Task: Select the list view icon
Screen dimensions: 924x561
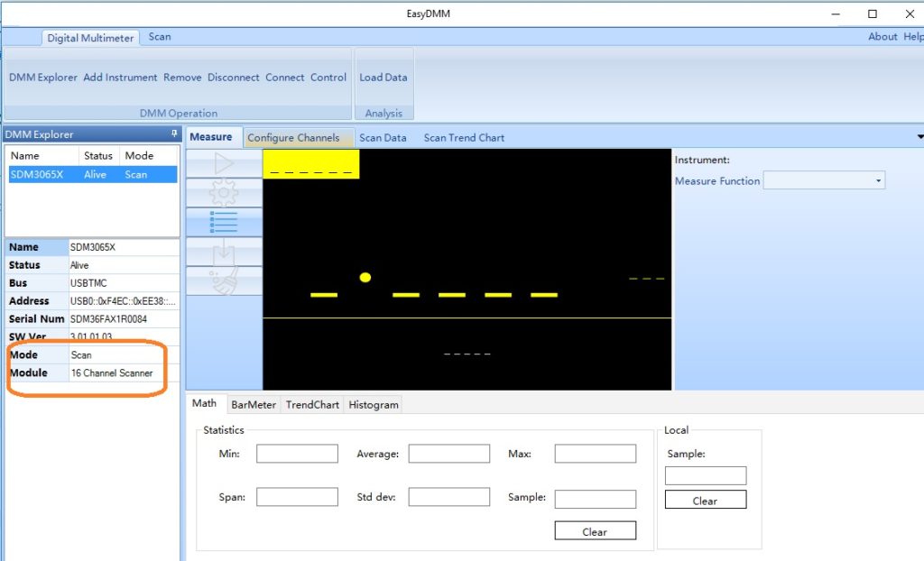Action: 224,222
